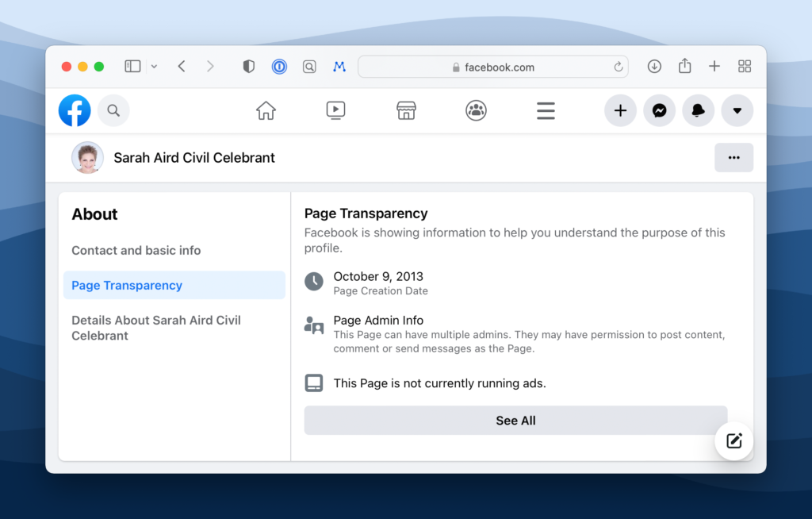
Task: Select Contact and basic info section
Action: (136, 251)
